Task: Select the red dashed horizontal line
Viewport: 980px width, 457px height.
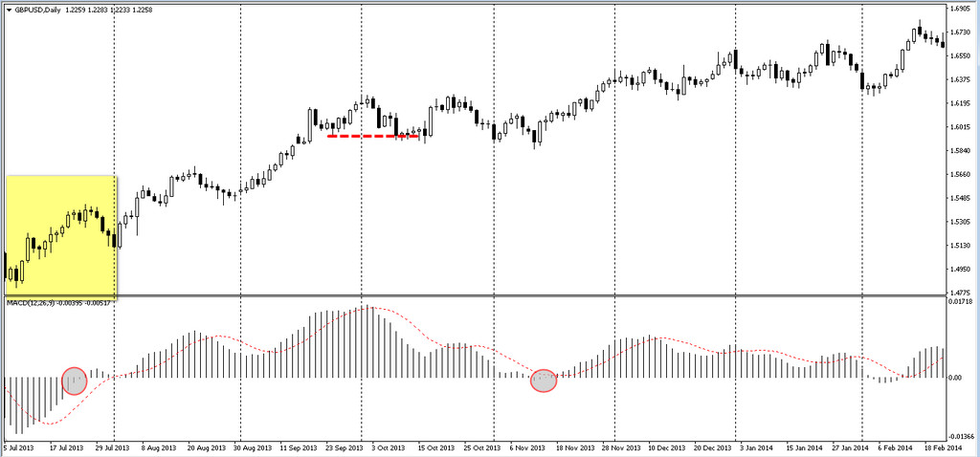Action: (373, 137)
